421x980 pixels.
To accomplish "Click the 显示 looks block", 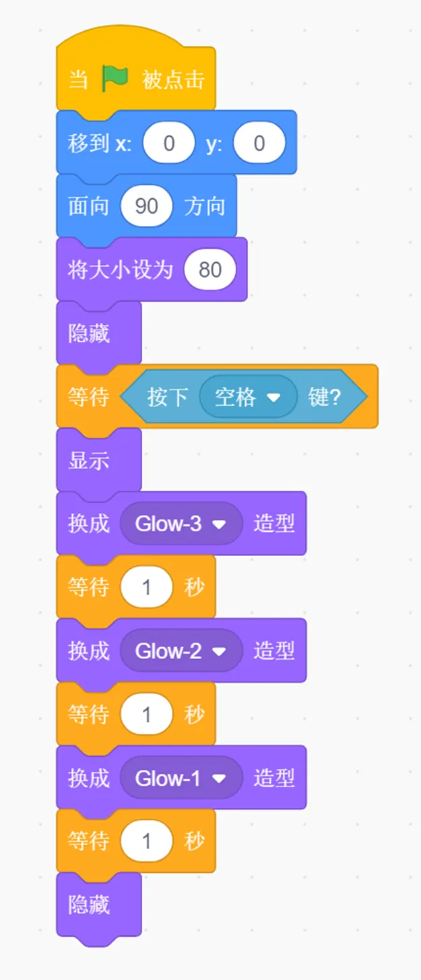I will [x=99, y=461].
